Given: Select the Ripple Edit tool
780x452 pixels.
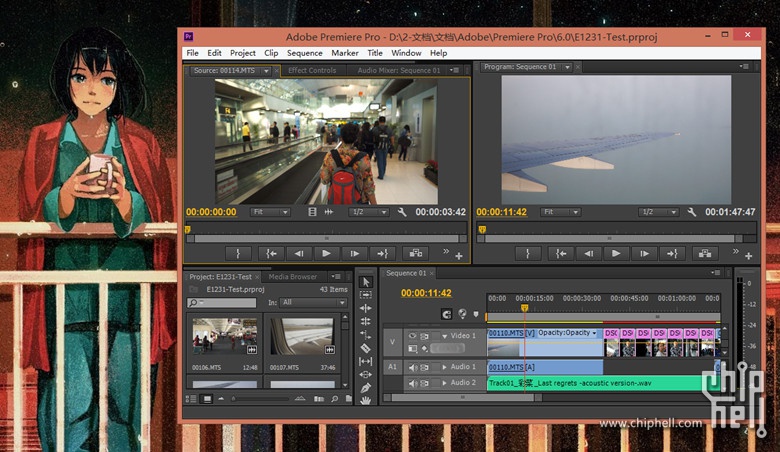Looking at the screenshot, I should [x=366, y=309].
